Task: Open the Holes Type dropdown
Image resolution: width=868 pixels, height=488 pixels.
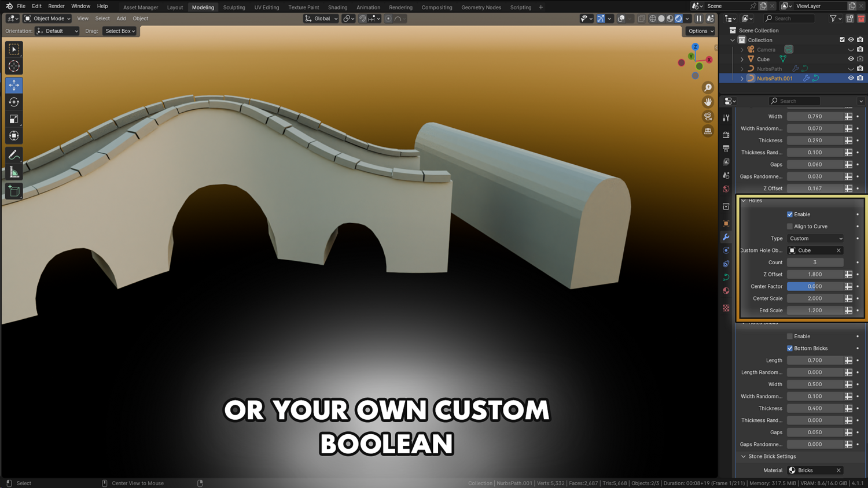Action: 815,238
